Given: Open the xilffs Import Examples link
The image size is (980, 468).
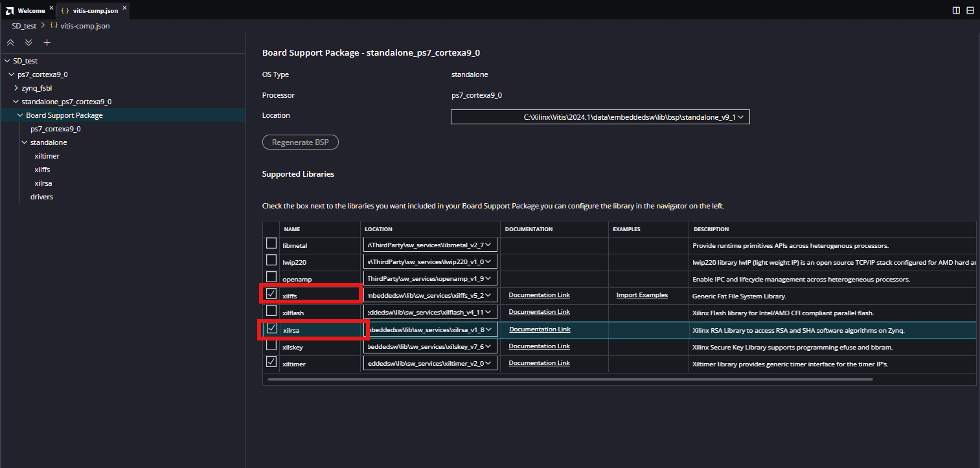Looking at the screenshot, I should click(641, 295).
